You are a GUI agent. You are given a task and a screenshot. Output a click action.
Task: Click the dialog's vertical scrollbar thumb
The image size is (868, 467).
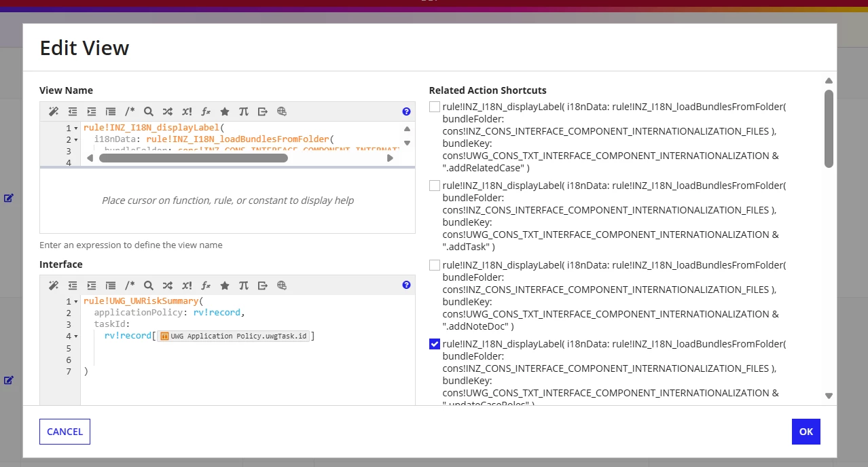click(x=829, y=128)
